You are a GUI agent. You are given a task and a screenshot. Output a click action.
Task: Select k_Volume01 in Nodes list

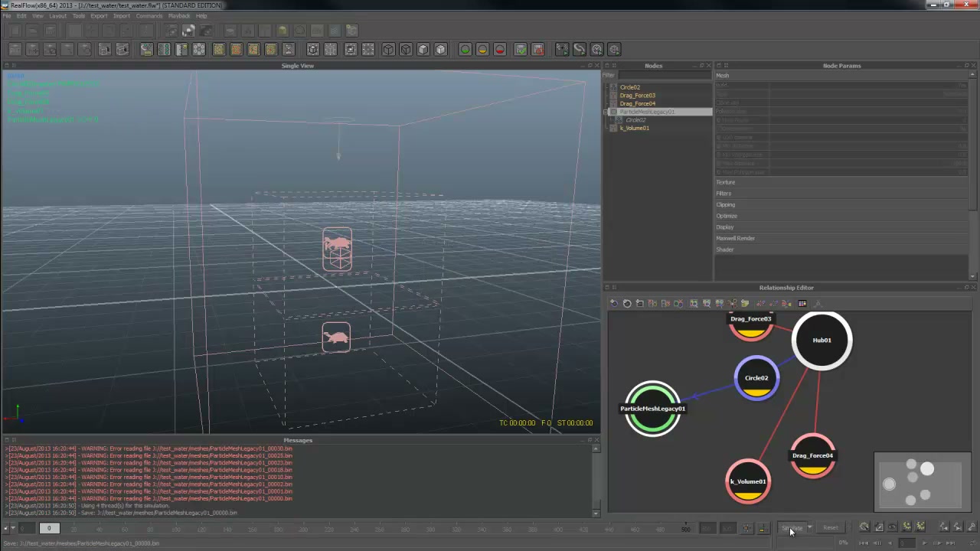pyautogui.click(x=635, y=128)
